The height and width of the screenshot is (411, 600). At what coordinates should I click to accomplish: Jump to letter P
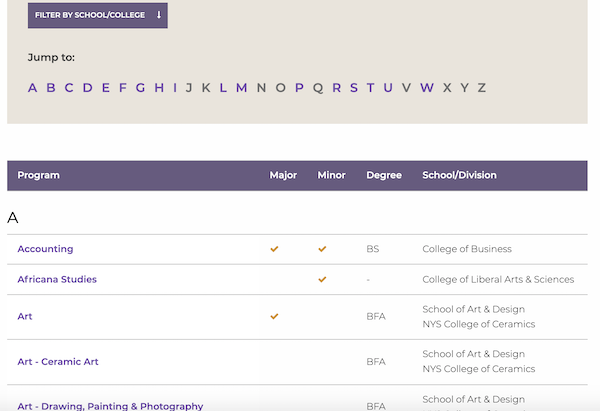(299, 88)
